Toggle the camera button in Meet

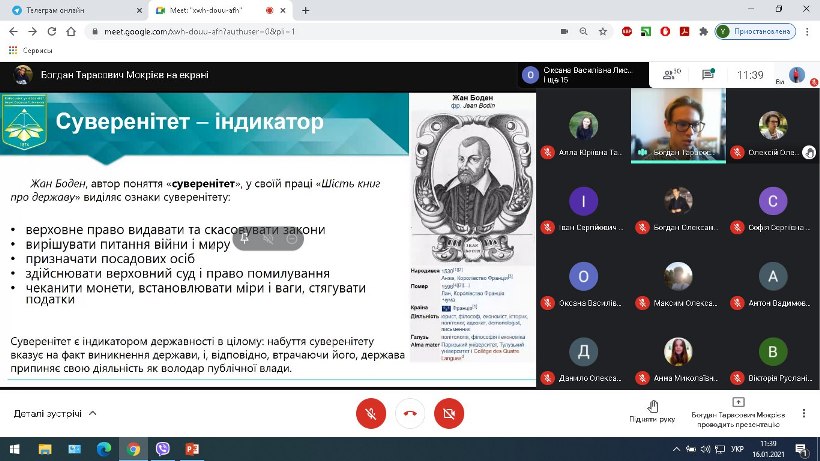coord(449,413)
